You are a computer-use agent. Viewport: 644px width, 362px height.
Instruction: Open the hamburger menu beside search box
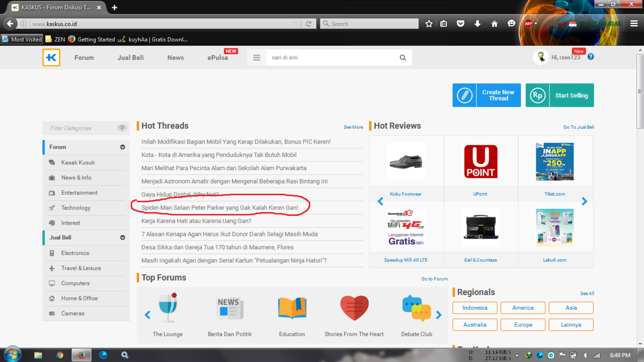[257, 58]
